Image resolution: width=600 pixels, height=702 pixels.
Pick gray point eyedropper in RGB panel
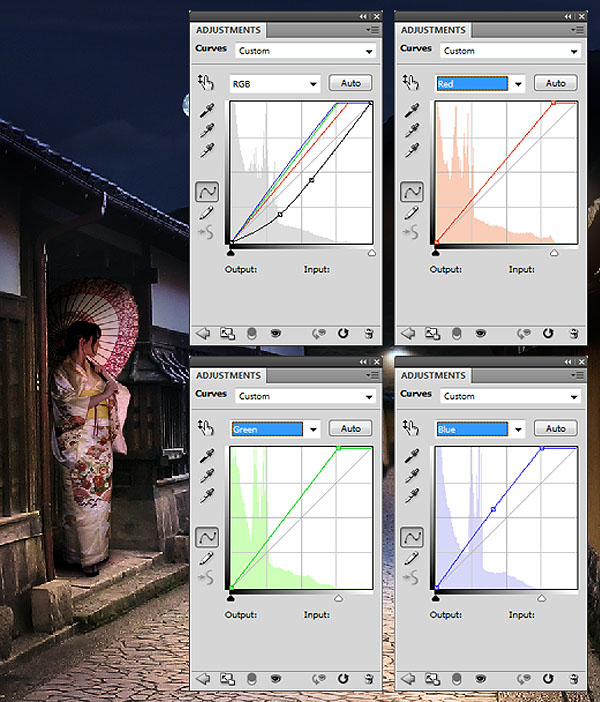click(x=207, y=130)
